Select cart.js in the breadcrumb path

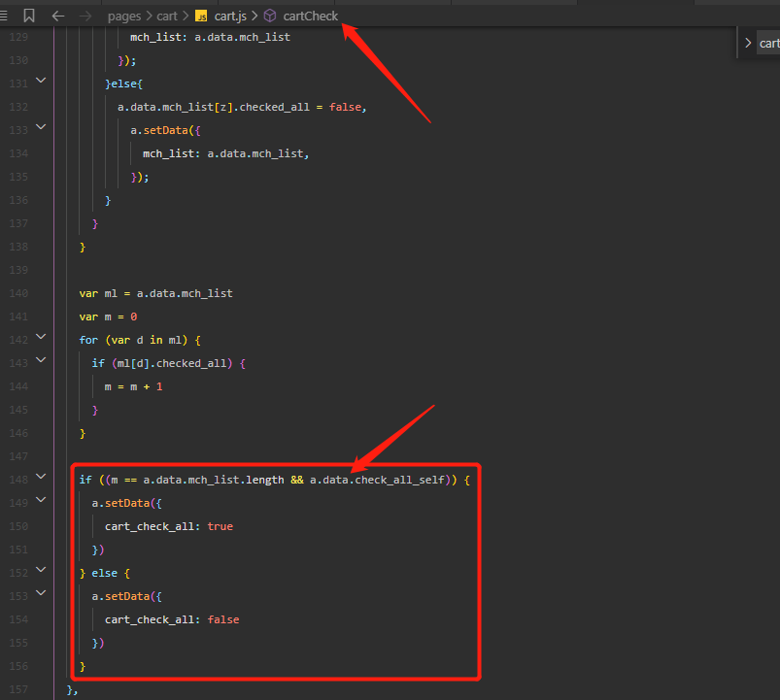(x=230, y=16)
